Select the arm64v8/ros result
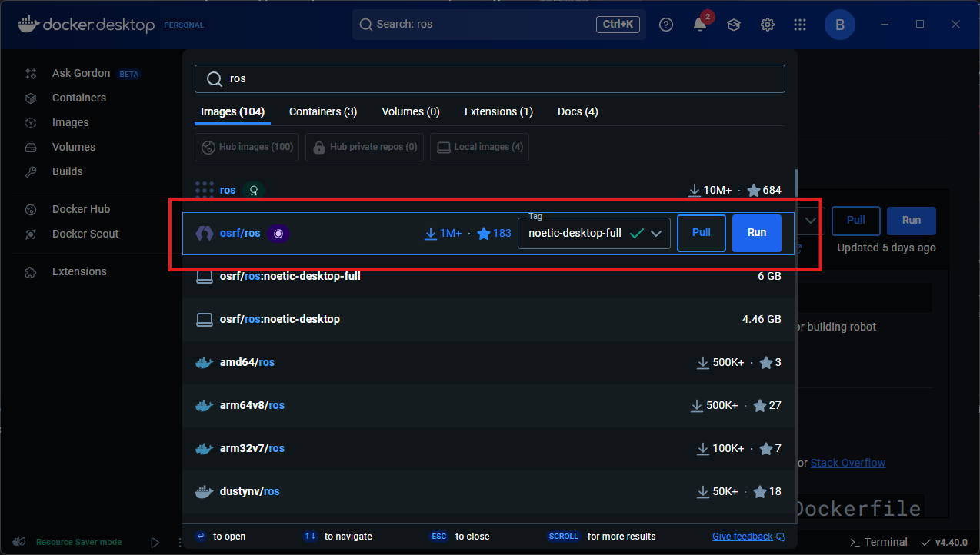 [488, 406]
